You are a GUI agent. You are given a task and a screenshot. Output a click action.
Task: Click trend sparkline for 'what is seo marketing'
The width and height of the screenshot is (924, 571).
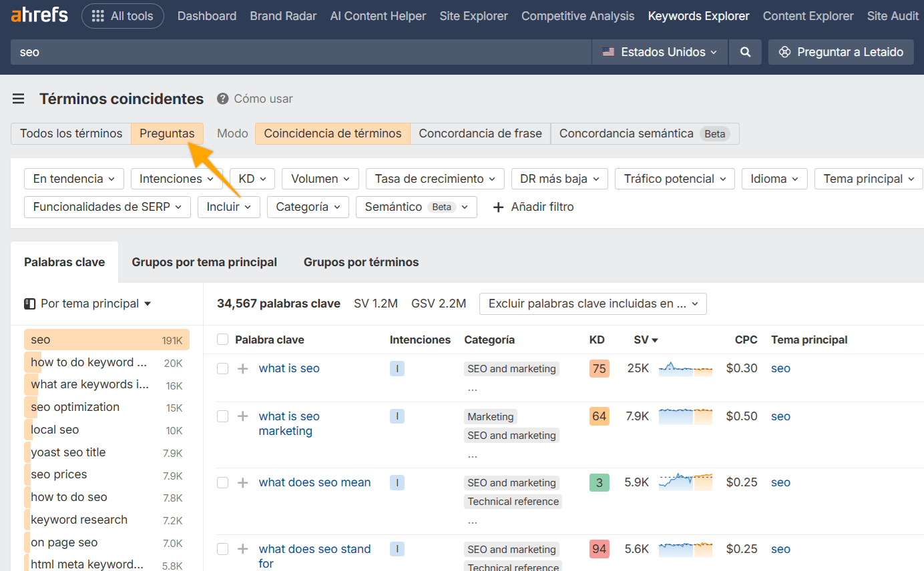tap(686, 416)
